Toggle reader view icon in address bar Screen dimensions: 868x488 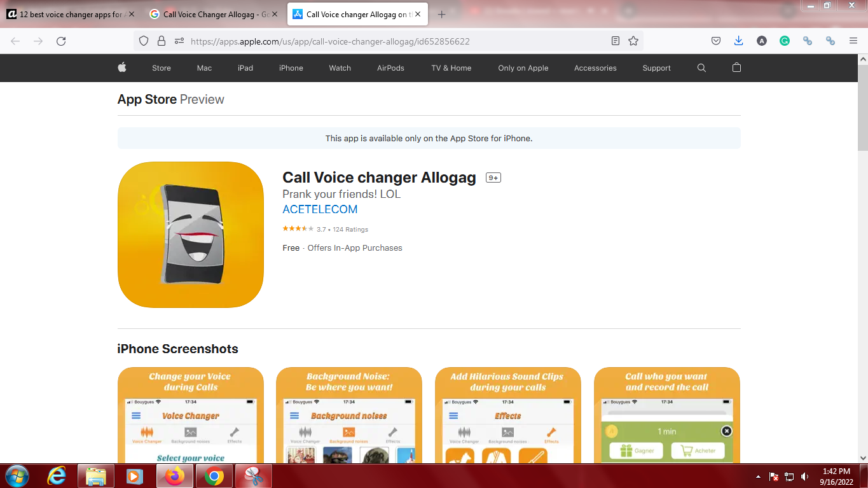click(615, 41)
